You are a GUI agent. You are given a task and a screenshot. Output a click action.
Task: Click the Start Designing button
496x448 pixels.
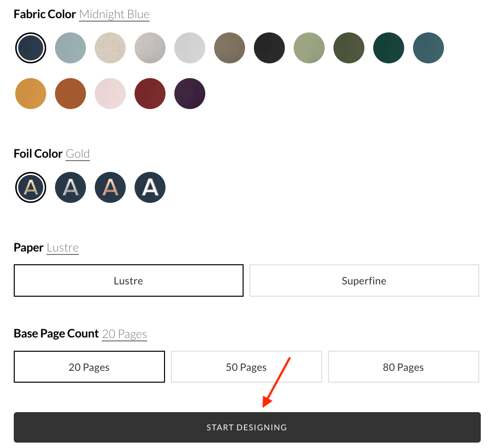(247, 427)
